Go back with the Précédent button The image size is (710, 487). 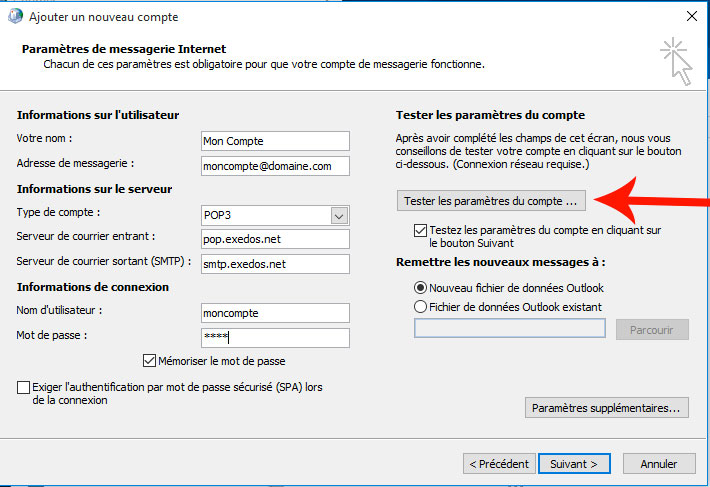(498, 464)
